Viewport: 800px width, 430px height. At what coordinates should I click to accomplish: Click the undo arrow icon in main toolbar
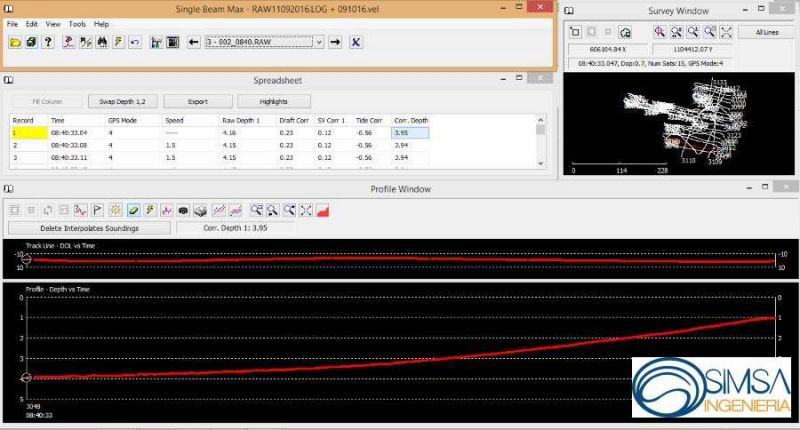tap(135, 42)
